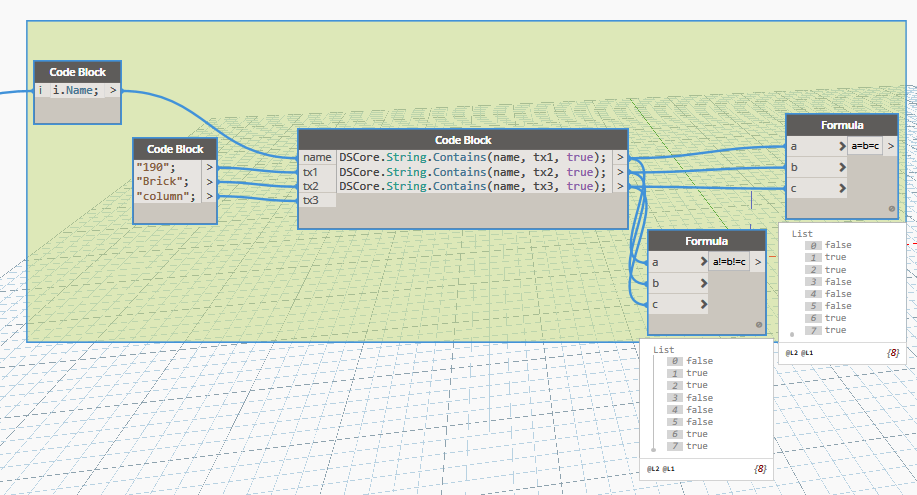Click input port c on the a!=b!=c Formula

tap(673, 304)
